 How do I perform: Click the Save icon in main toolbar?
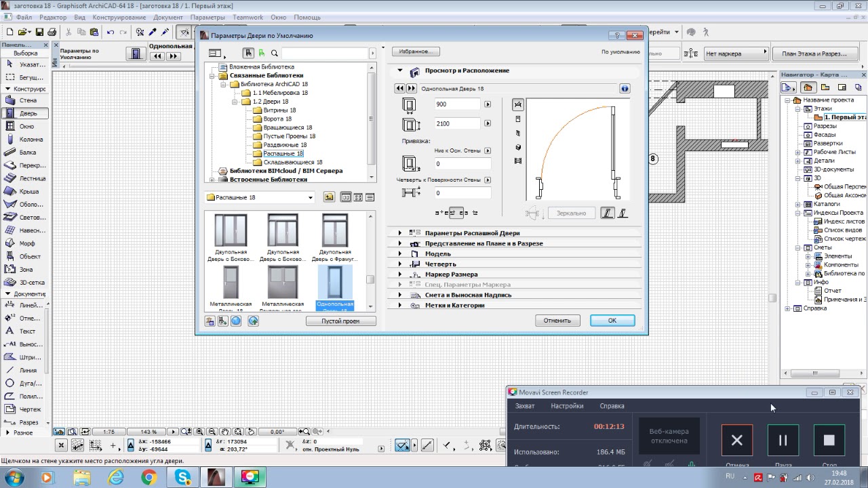click(39, 32)
